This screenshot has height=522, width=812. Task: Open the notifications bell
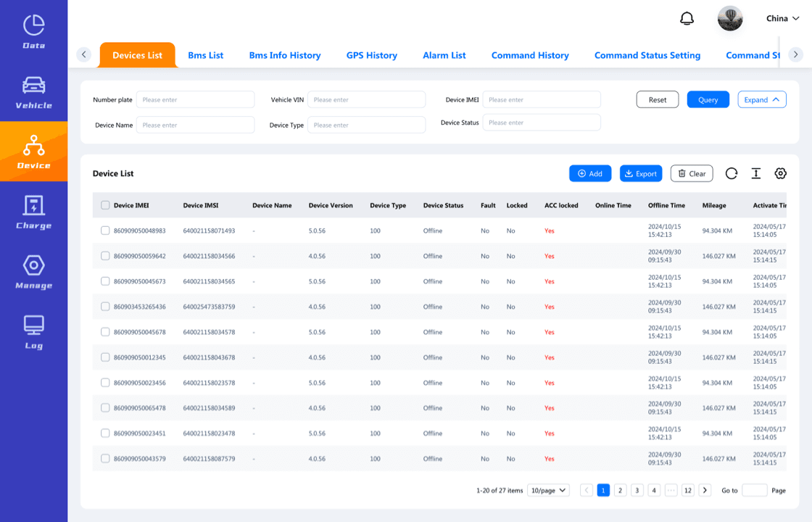[x=687, y=17]
